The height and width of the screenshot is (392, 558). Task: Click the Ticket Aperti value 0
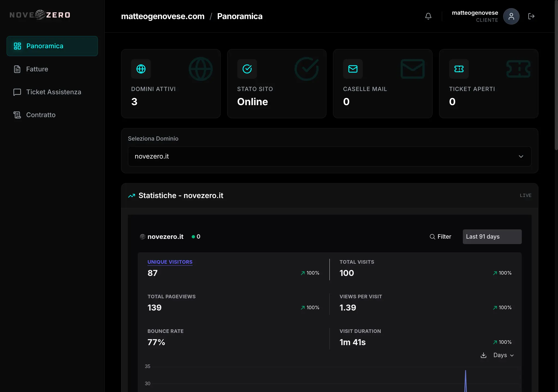click(x=452, y=102)
